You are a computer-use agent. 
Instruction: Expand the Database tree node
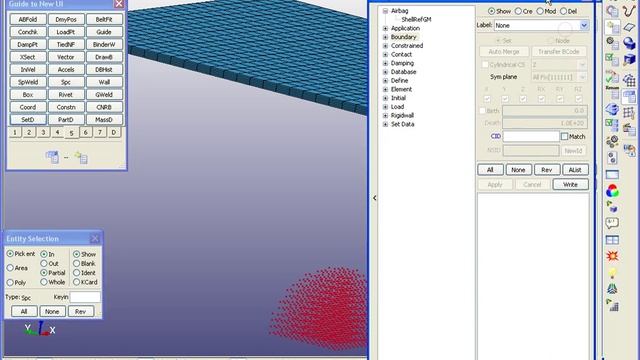(385, 72)
